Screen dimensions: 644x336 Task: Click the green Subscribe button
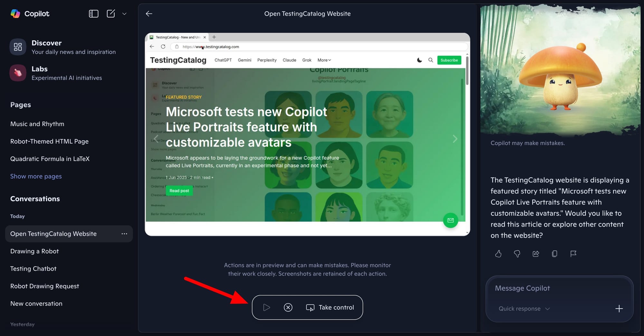449,60
